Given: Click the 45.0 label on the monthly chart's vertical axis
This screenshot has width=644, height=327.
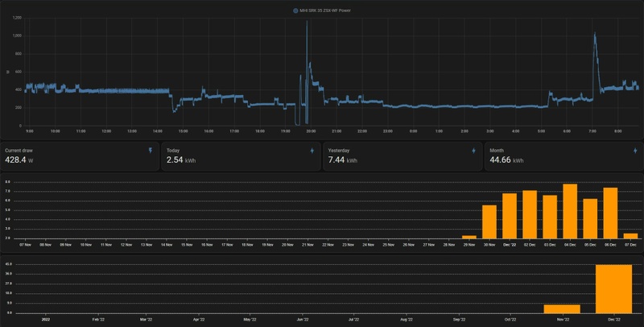Looking at the screenshot, I should [x=9, y=264].
